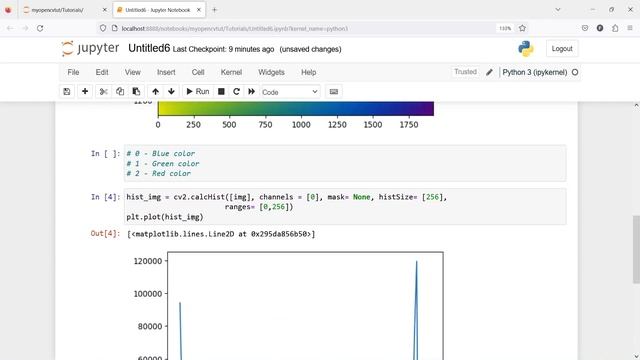640x360 pixels.
Task: Reload the current page
Action: (40, 28)
